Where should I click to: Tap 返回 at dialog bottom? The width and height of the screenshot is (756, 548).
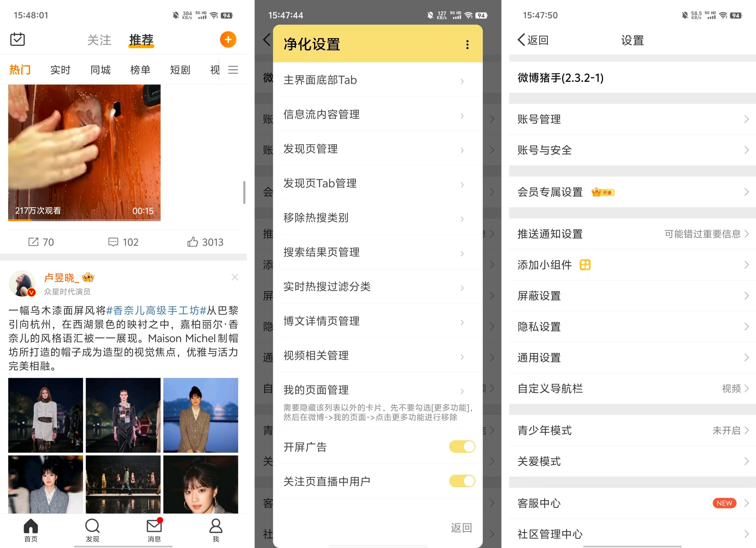[x=461, y=528]
